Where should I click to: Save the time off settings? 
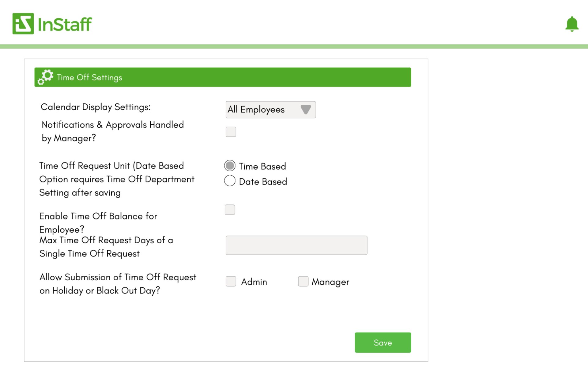pos(383,342)
